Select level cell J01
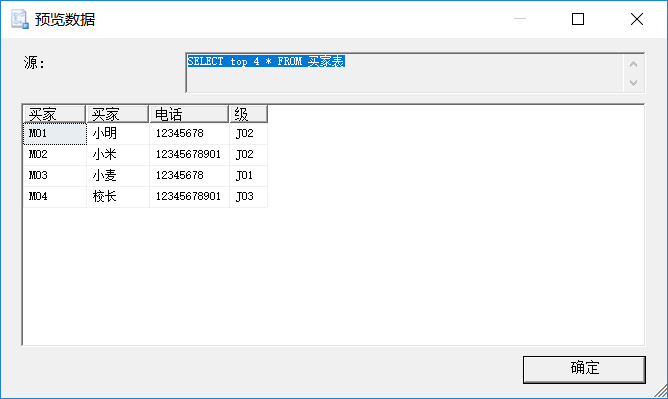Viewport: 668px width, 399px height. 248,175
